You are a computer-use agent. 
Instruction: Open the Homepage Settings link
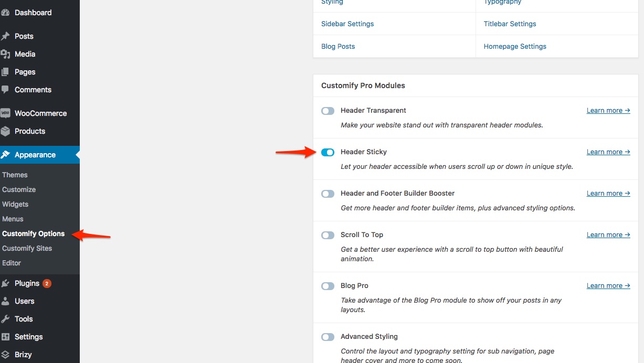tap(515, 46)
